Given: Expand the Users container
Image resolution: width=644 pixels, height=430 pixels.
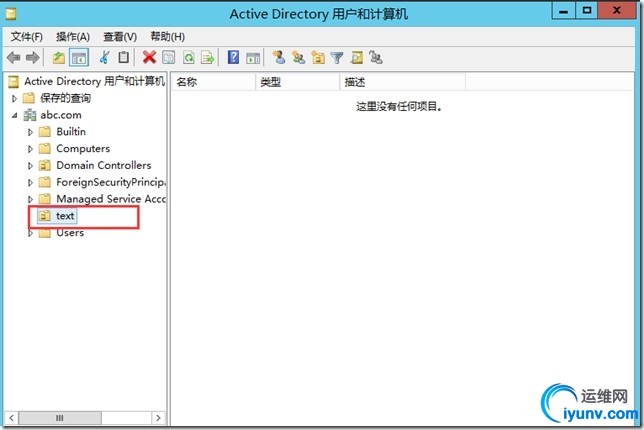Looking at the screenshot, I should click(30, 233).
